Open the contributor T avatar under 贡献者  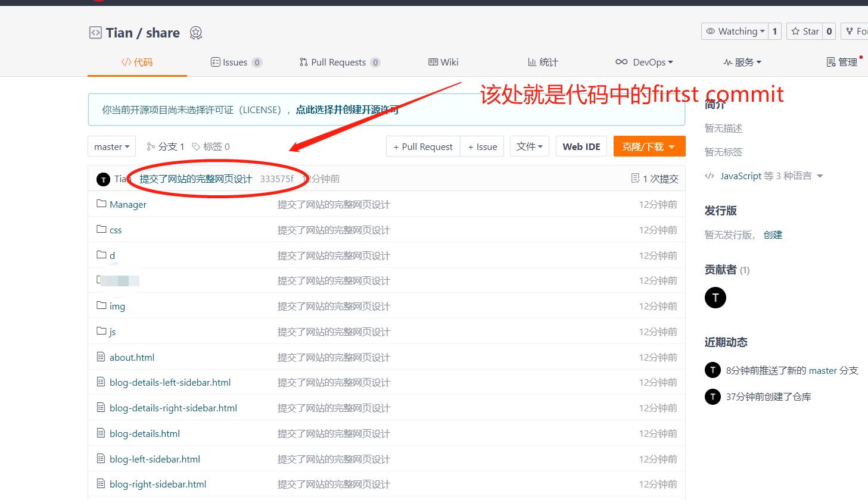tap(715, 298)
